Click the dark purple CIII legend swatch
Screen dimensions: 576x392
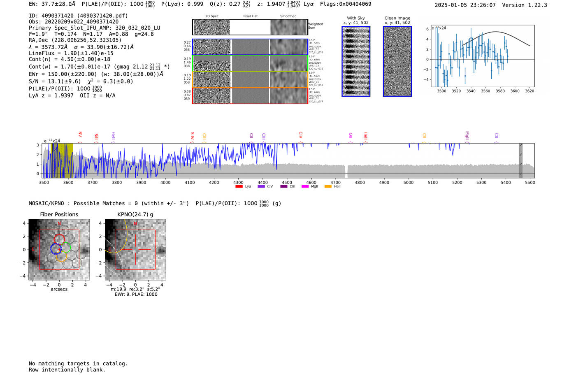(284, 186)
